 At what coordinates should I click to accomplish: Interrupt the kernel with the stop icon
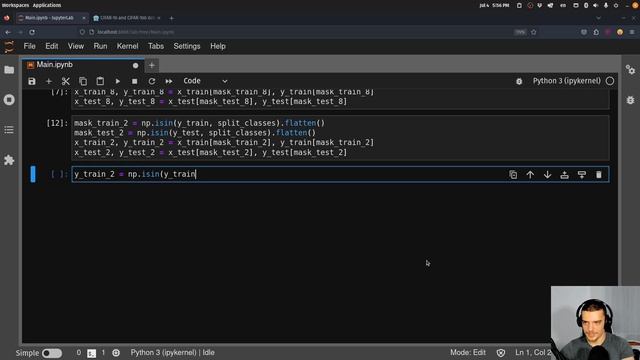pyautogui.click(x=134, y=81)
